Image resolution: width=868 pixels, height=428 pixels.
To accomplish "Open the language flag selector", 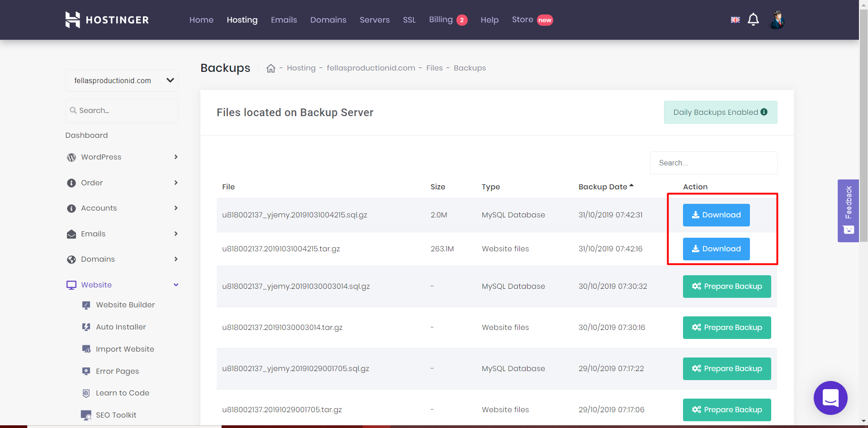I will [735, 20].
